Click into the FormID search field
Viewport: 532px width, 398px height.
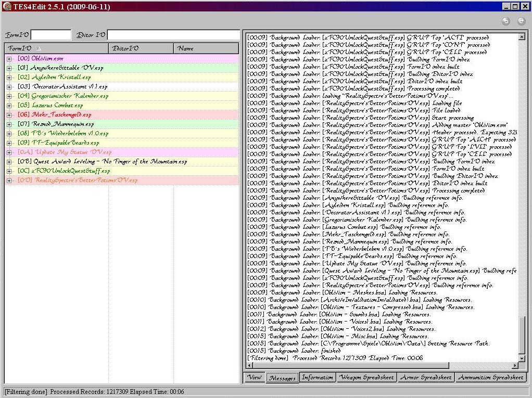click(x=51, y=35)
